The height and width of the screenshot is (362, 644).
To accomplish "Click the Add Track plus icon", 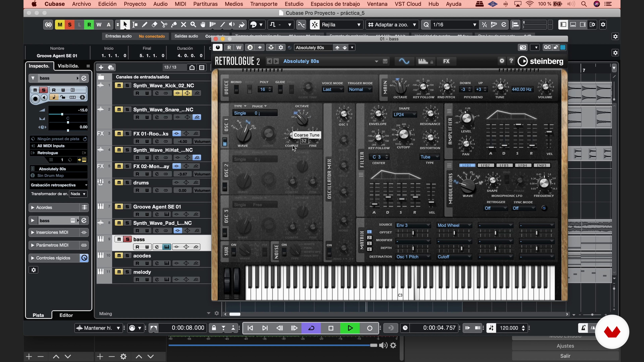I will (x=101, y=67).
